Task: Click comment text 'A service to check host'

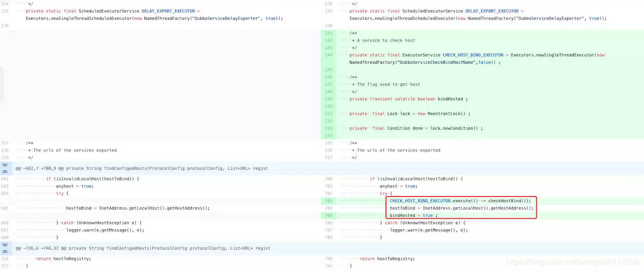Action: click(x=386, y=40)
